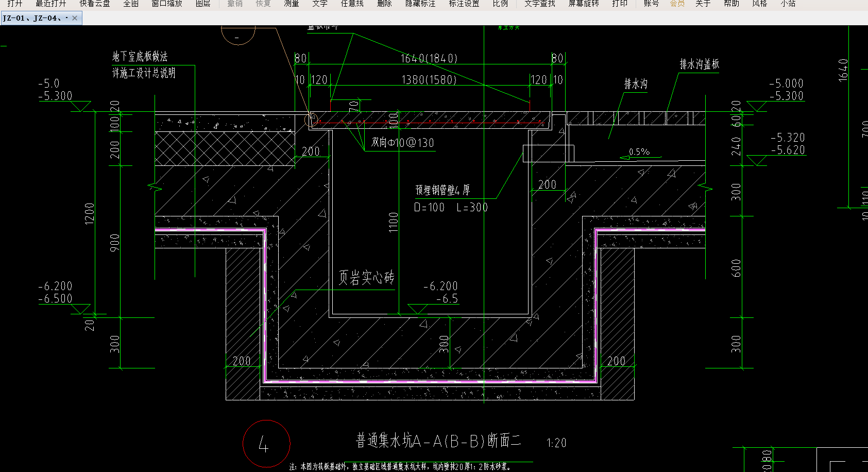Show the full drawing with 全图
Viewport: 868px width, 472px height.
tap(131, 3)
